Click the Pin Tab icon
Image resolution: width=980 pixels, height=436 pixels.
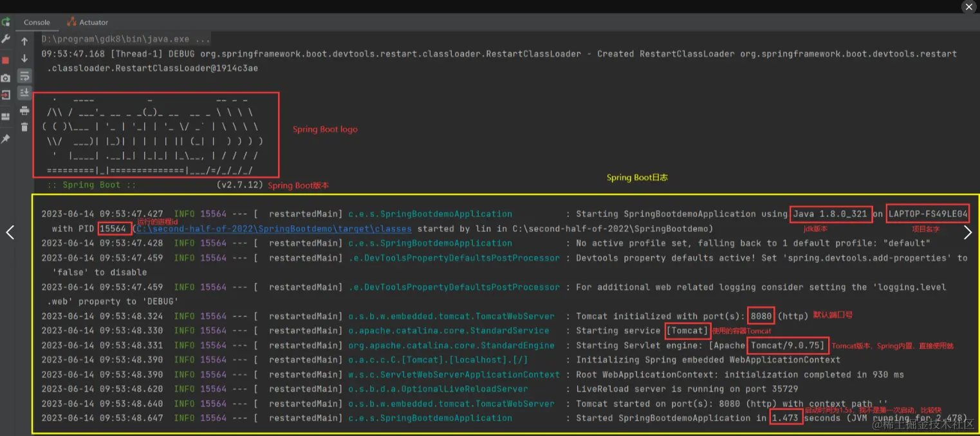point(6,138)
